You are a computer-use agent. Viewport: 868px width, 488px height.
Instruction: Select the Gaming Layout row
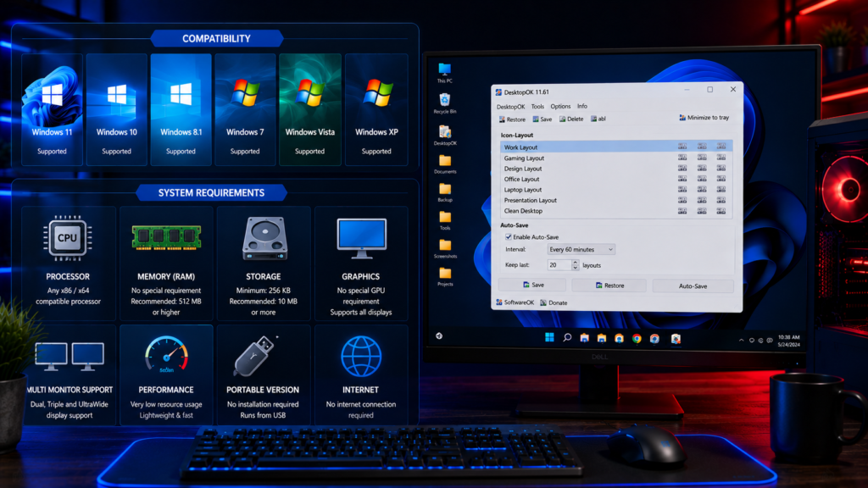[x=616, y=158]
